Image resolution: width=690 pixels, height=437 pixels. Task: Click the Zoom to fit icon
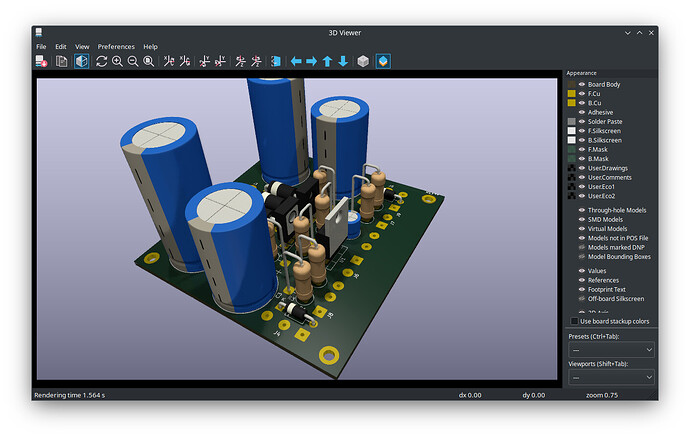tap(149, 61)
